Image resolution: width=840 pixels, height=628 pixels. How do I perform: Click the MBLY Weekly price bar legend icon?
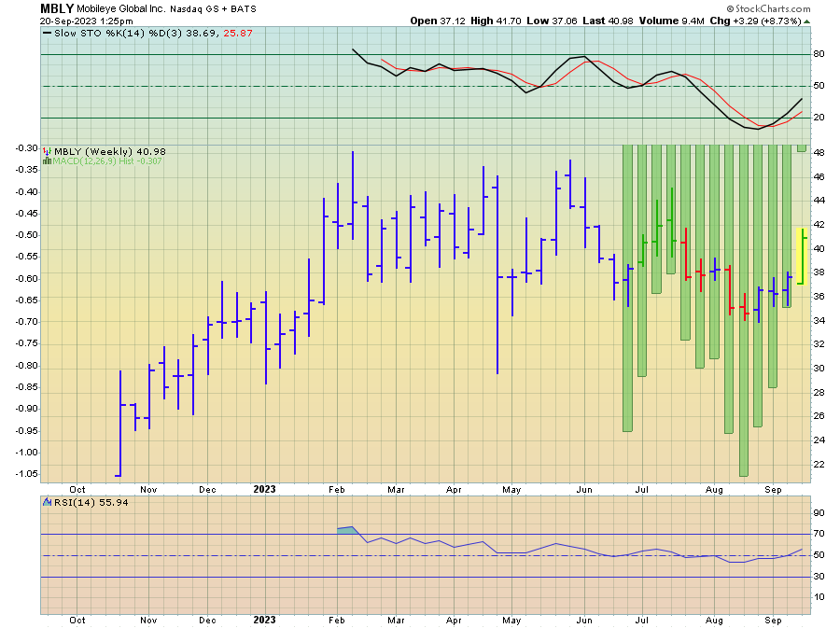[x=48, y=151]
